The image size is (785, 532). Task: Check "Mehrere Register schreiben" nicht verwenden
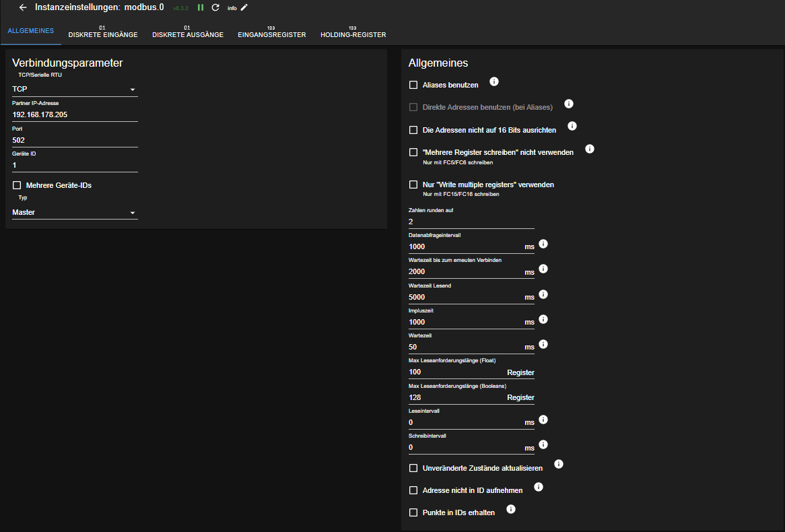pos(413,152)
